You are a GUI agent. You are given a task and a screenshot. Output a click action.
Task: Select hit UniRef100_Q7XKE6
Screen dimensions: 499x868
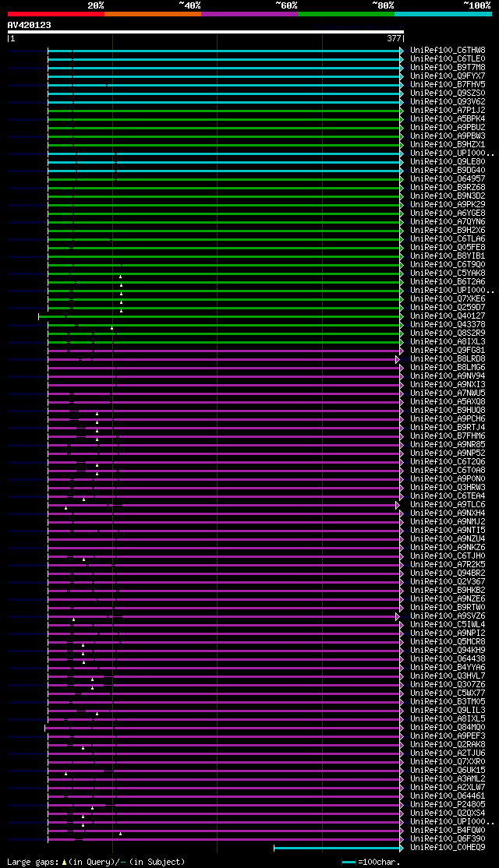(x=448, y=299)
